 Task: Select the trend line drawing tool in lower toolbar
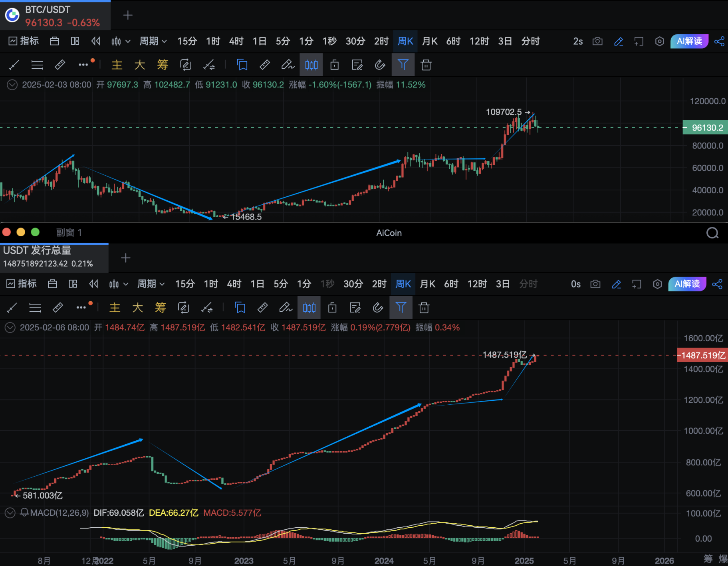(x=12, y=307)
